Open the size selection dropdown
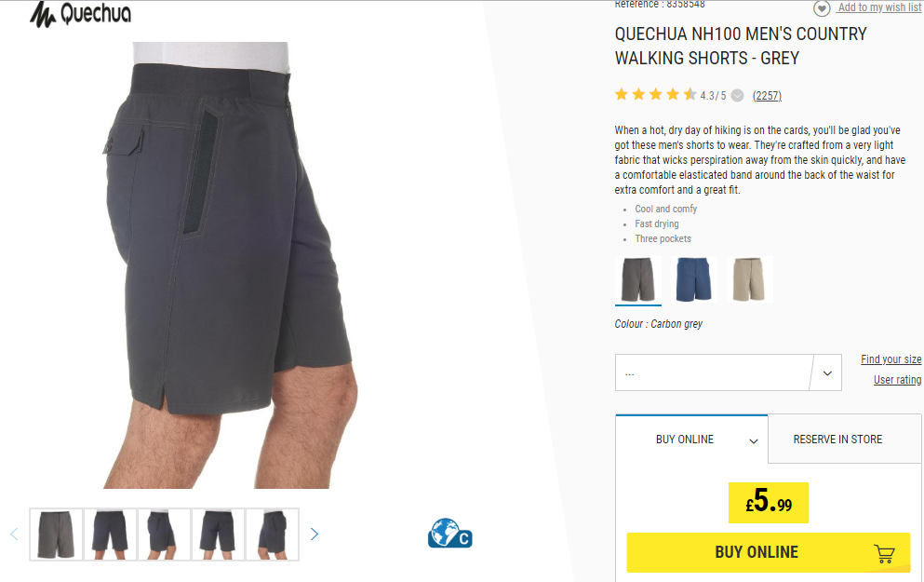 [729, 372]
